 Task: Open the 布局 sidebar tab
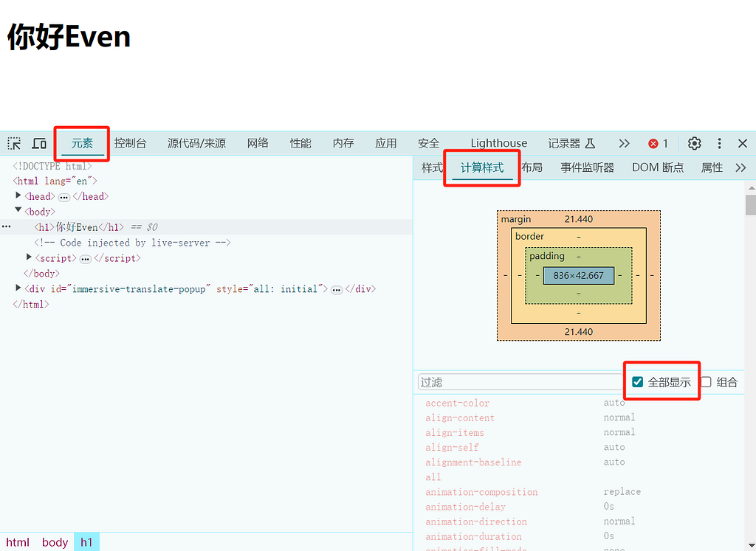[x=532, y=167]
